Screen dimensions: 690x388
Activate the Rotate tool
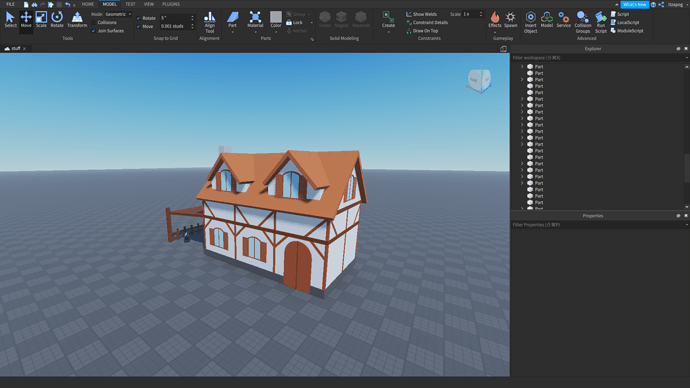click(x=57, y=20)
